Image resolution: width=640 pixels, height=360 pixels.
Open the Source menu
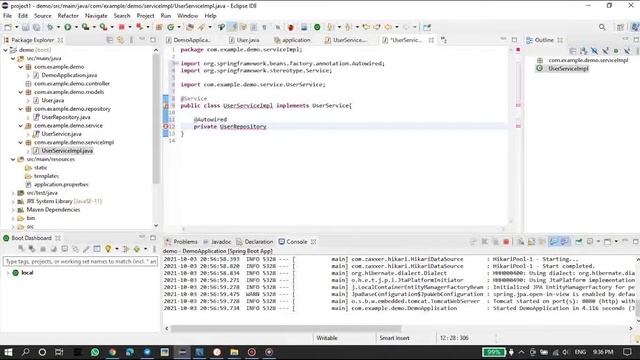42,16
